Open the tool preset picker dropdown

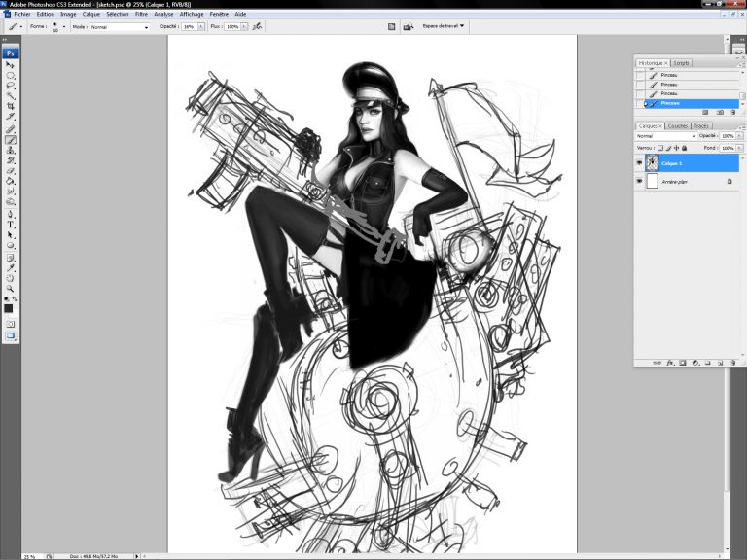pyautogui.click(x=21, y=26)
